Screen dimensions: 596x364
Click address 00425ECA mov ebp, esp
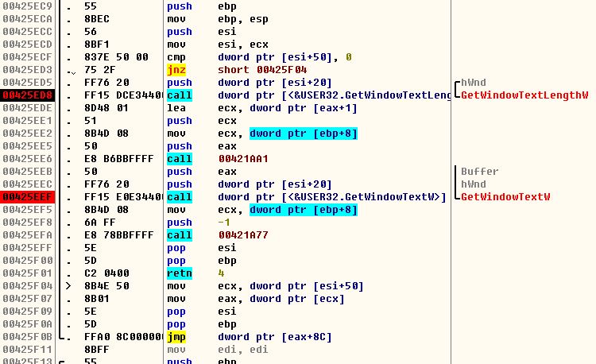point(27,19)
